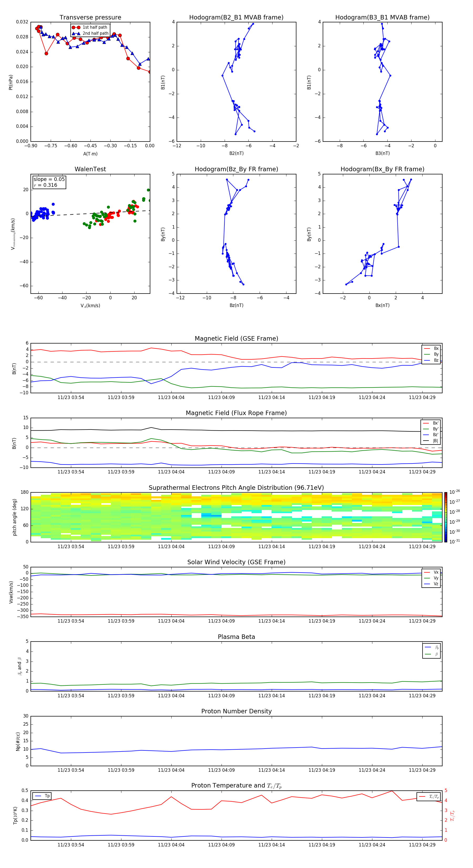This screenshot has width=473, height=868.
Task: Click the 'Magnetic Field (GSE Frame)' title
Action: (x=236, y=339)
